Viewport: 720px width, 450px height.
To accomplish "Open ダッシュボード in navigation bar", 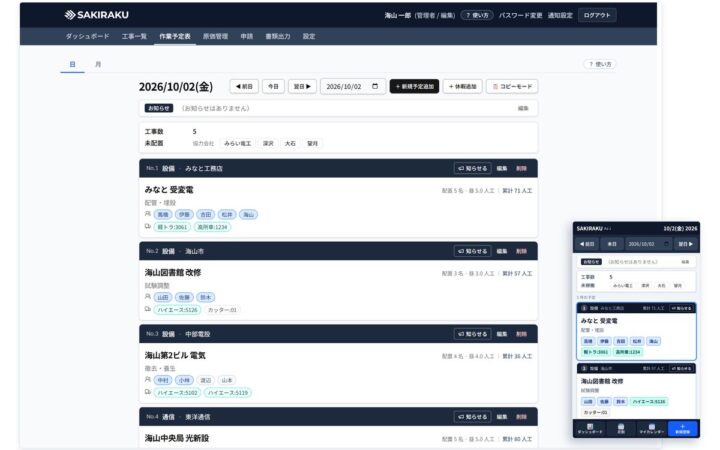I will point(87,36).
